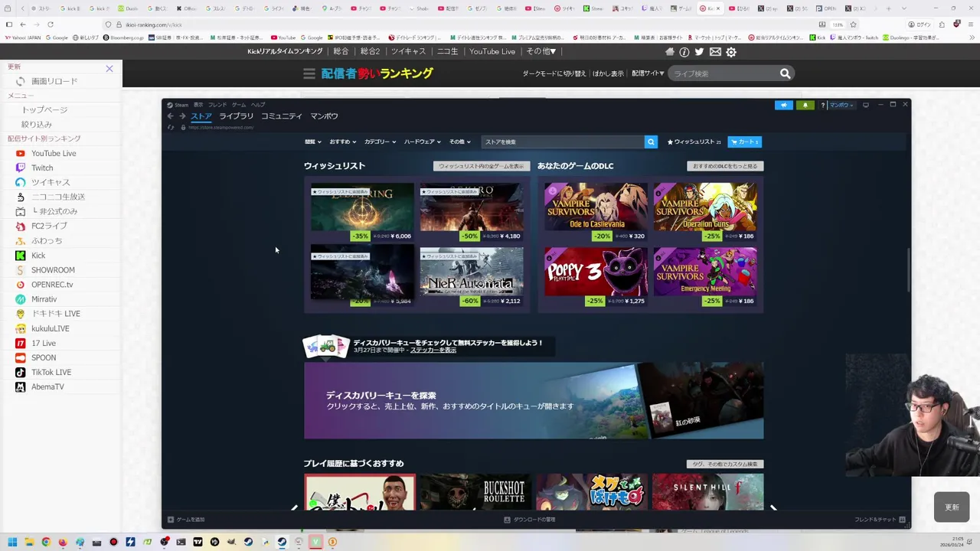Click the Steam back arrow
The image size is (980, 551).
click(171, 116)
